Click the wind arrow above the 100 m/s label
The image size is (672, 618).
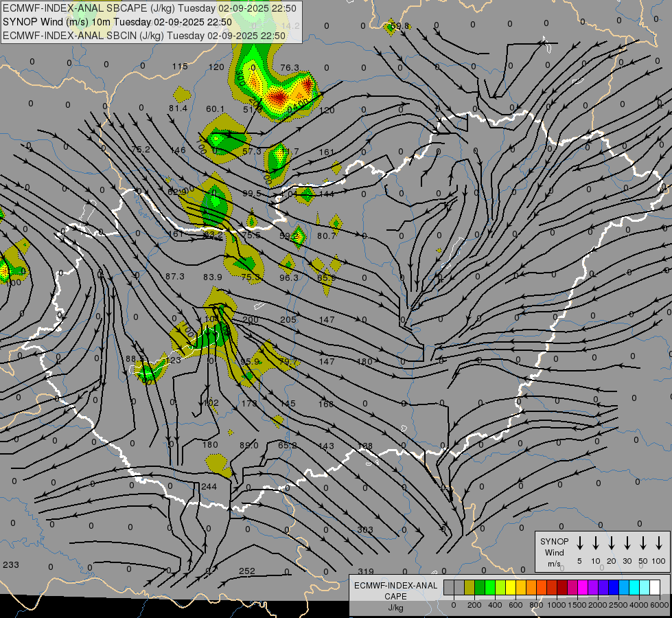(x=659, y=543)
